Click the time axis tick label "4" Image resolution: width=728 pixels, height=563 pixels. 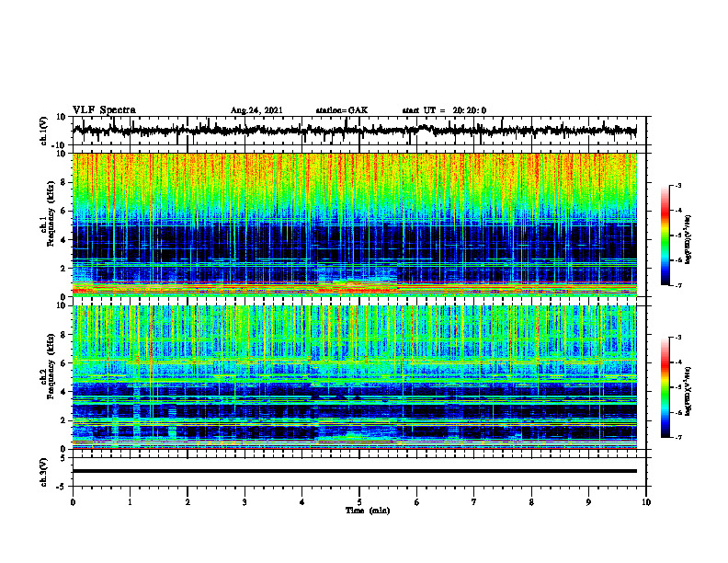(302, 502)
